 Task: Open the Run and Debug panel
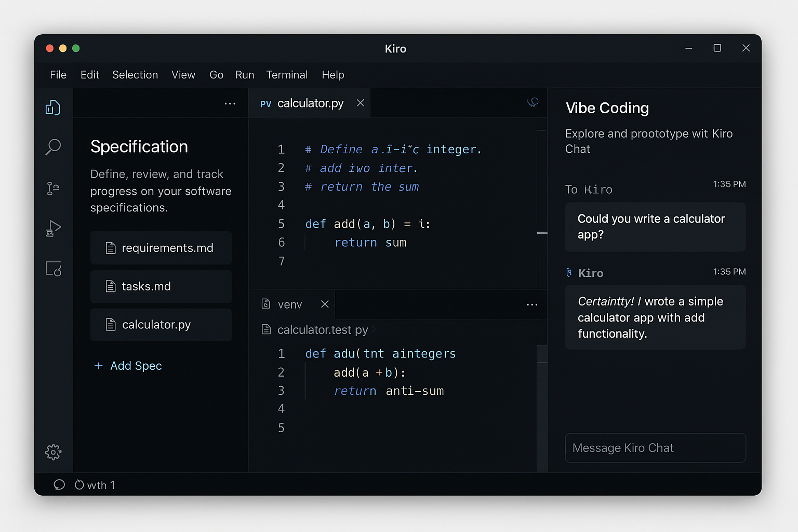pos(53,228)
